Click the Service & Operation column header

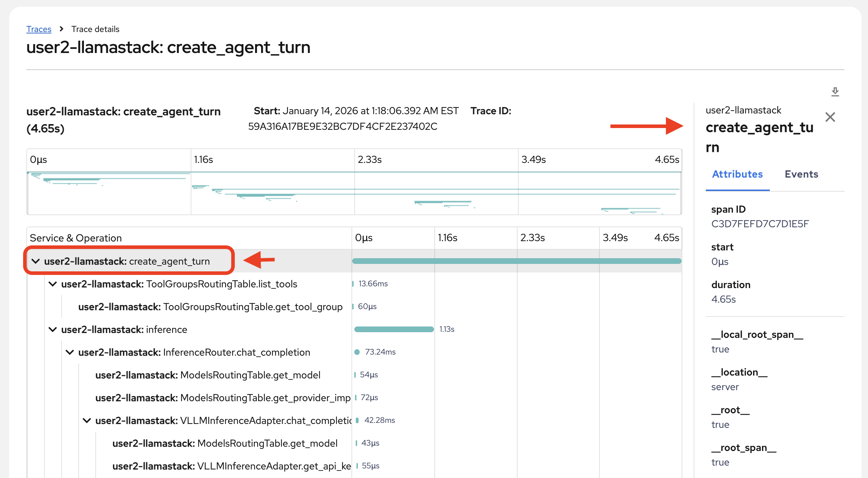75,238
